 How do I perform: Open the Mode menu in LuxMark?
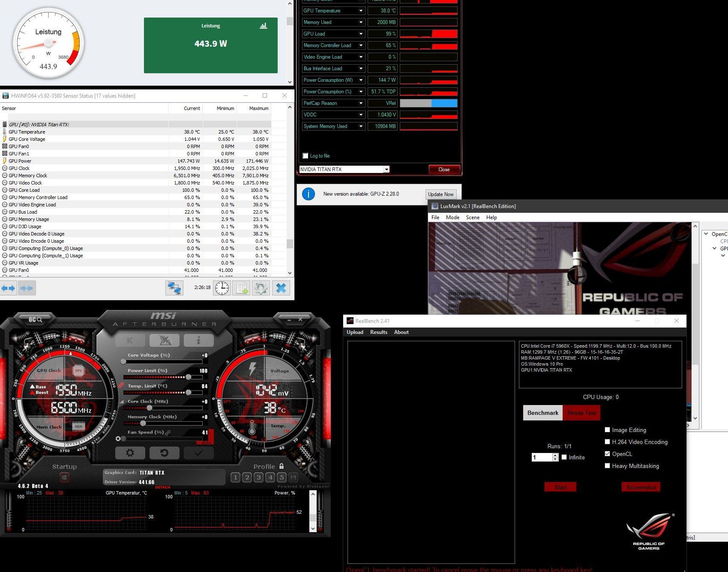(x=452, y=217)
